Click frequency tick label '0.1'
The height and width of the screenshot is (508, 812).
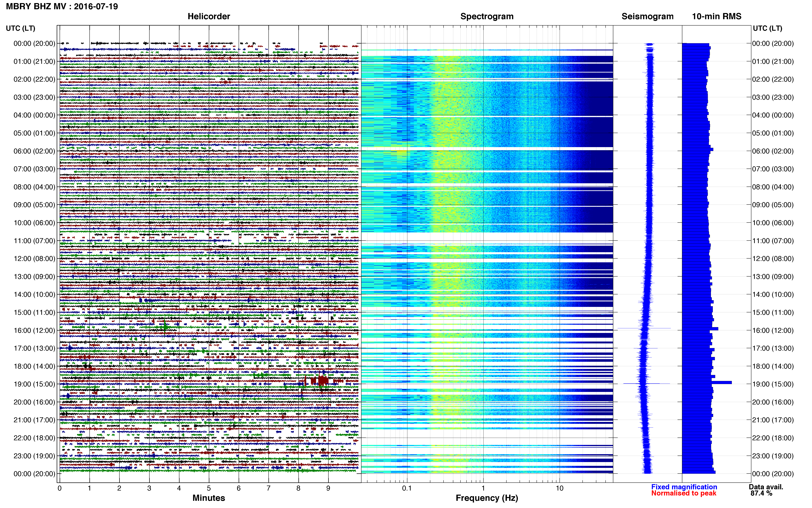point(407,488)
